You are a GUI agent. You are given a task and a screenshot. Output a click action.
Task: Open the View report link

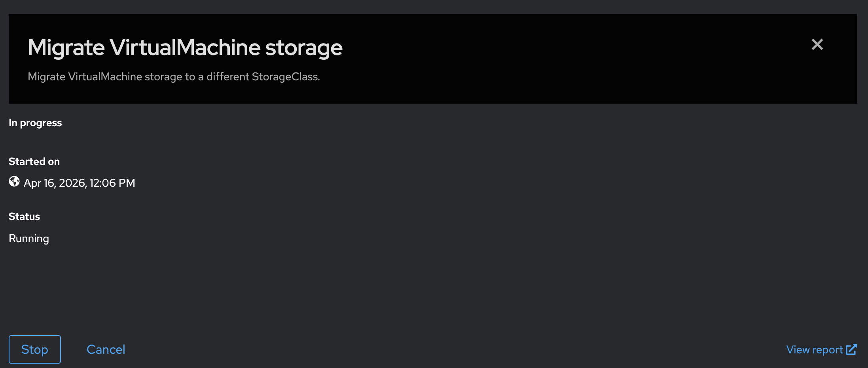tap(814, 350)
